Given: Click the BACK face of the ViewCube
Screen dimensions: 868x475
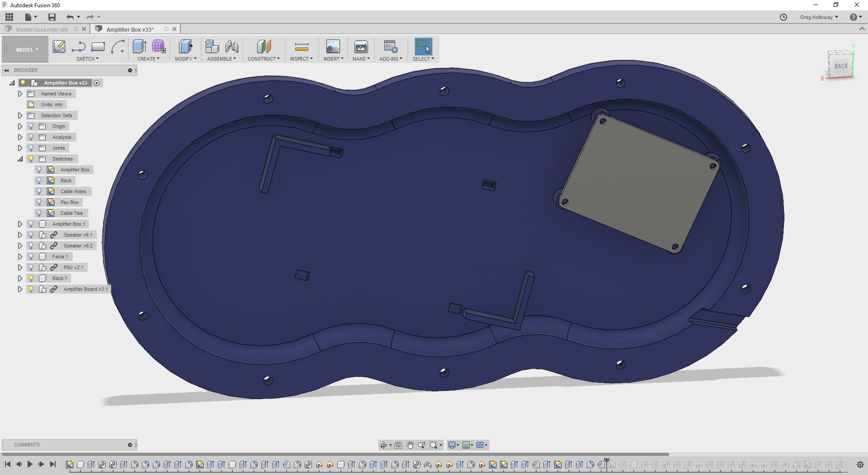Looking at the screenshot, I should click(841, 66).
